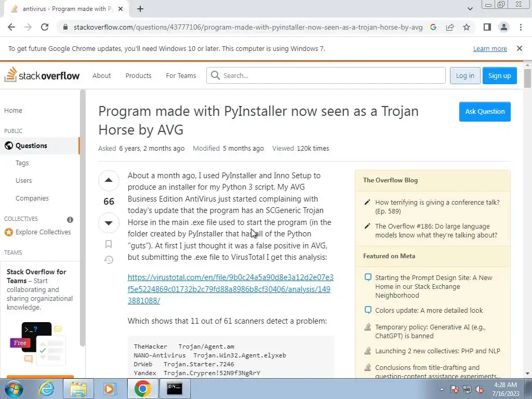This screenshot has width=532, height=399.
Task: Bookmark this page with the star icon
Action: coord(467,27)
